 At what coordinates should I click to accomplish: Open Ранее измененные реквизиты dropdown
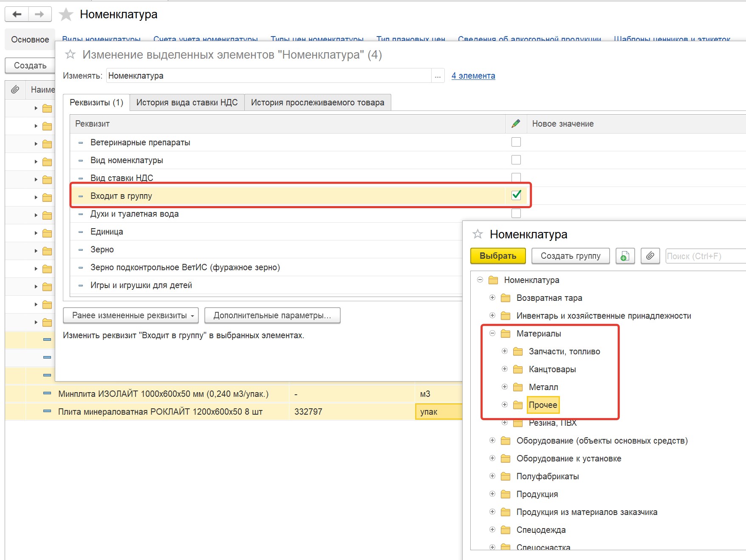[x=131, y=315]
